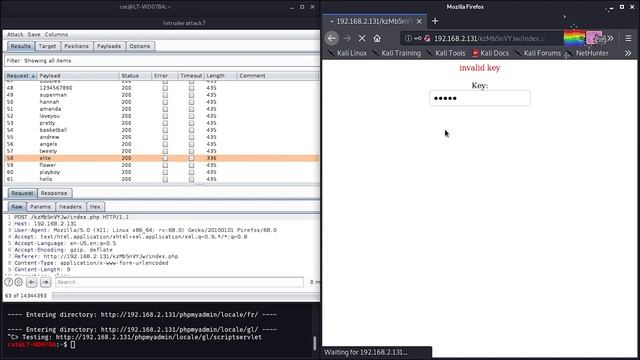Close the 192.168.2.131 browser tab
Viewport: 640px width, 360px height.
419,21
